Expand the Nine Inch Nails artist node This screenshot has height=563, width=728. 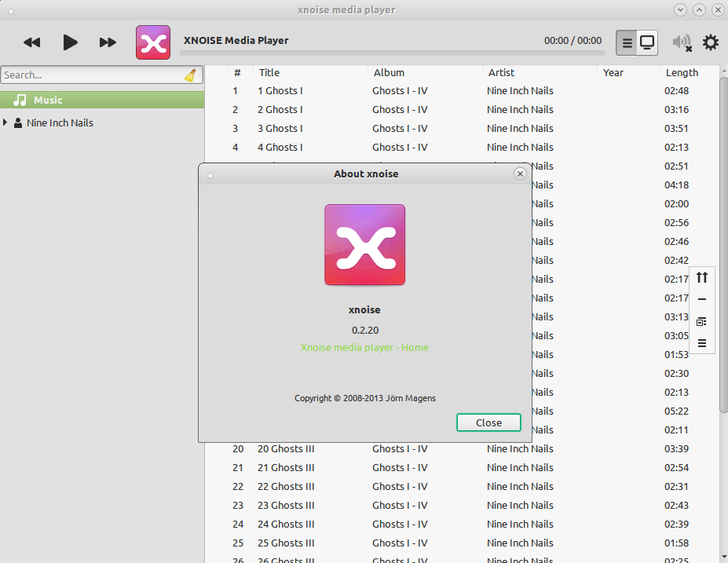coord(5,122)
